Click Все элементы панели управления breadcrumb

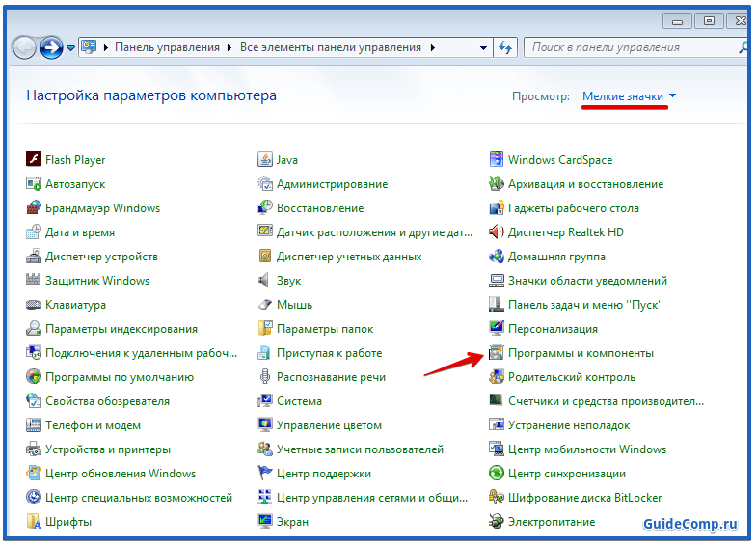point(330,47)
